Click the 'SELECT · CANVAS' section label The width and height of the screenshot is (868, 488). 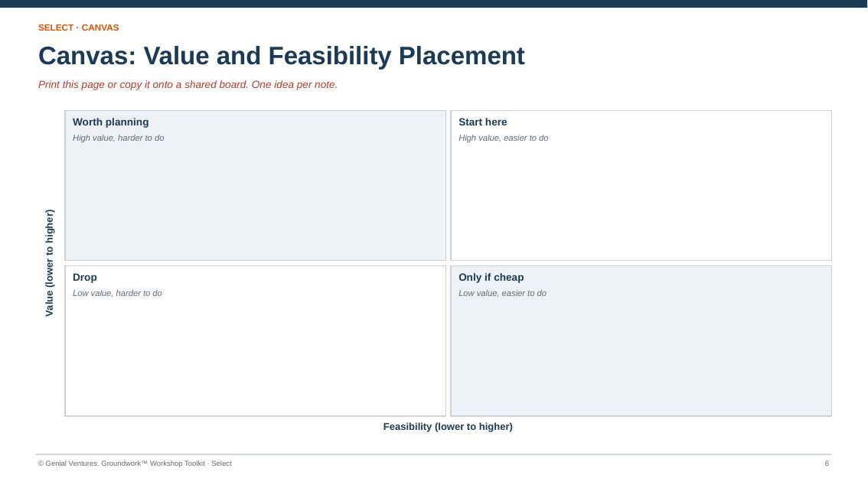pyautogui.click(x=79, y=28)
